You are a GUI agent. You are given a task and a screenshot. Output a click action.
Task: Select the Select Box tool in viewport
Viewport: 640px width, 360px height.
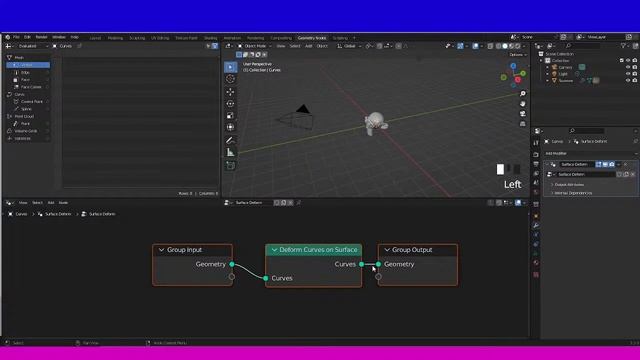(x=231, y=67)
